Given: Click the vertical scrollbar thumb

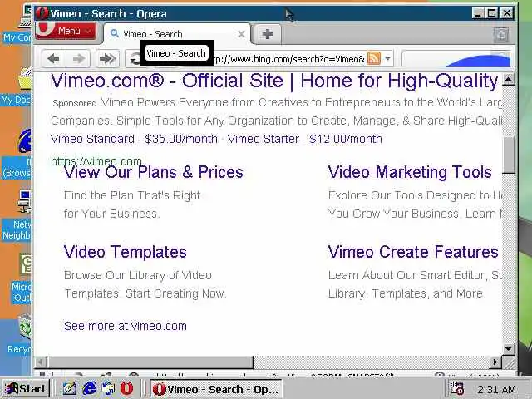Looking at the screenshot, I should tap(508, 155).
